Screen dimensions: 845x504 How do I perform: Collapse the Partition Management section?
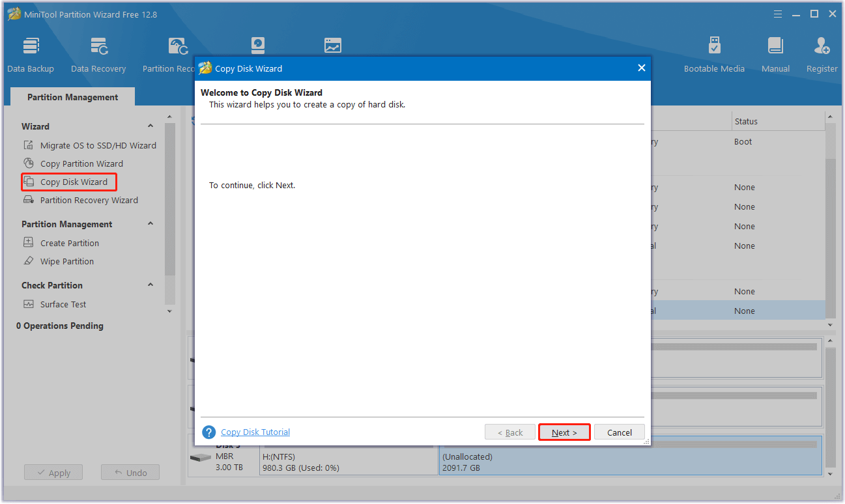pyautogui.click(x=150, y=224)
